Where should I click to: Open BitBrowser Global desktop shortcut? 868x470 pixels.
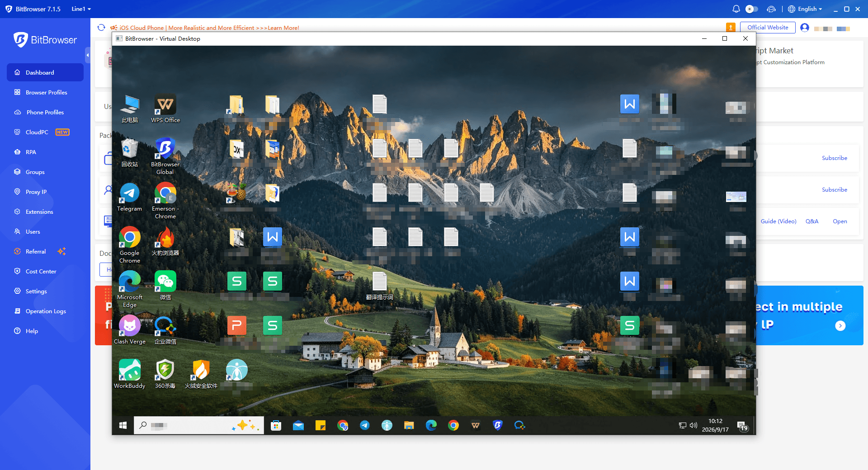(x=165, y=156)
